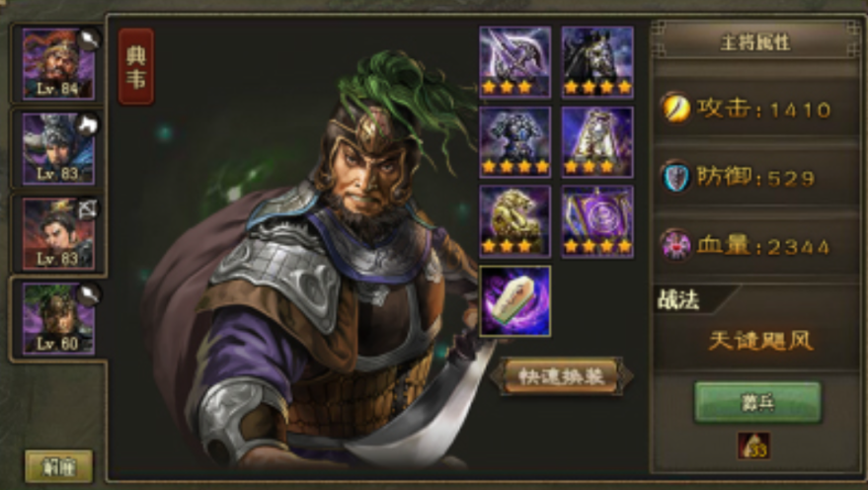The width and height of the screenshot is (868, 490).
Task: Click the 典韦 red name tag
Action: pos(136,66)
